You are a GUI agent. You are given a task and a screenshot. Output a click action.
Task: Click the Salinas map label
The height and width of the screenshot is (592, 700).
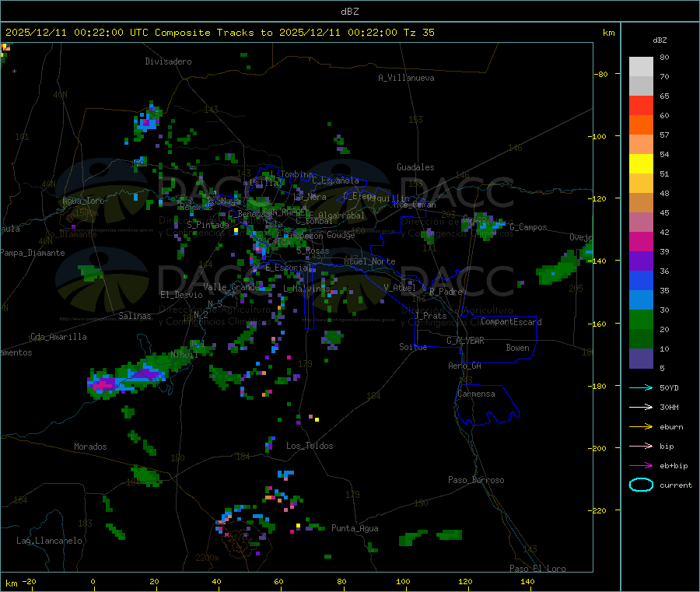(135, 316)
